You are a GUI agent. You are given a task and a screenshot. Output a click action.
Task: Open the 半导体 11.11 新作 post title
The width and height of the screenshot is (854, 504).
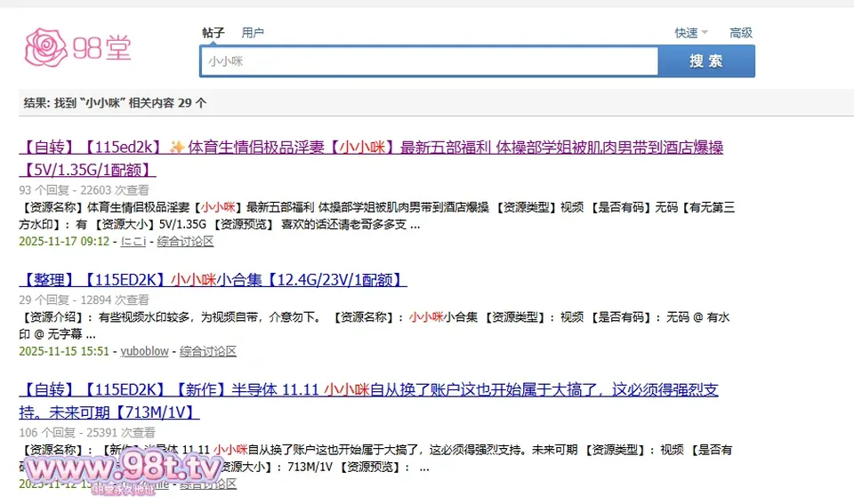click(x=368, y=401)
